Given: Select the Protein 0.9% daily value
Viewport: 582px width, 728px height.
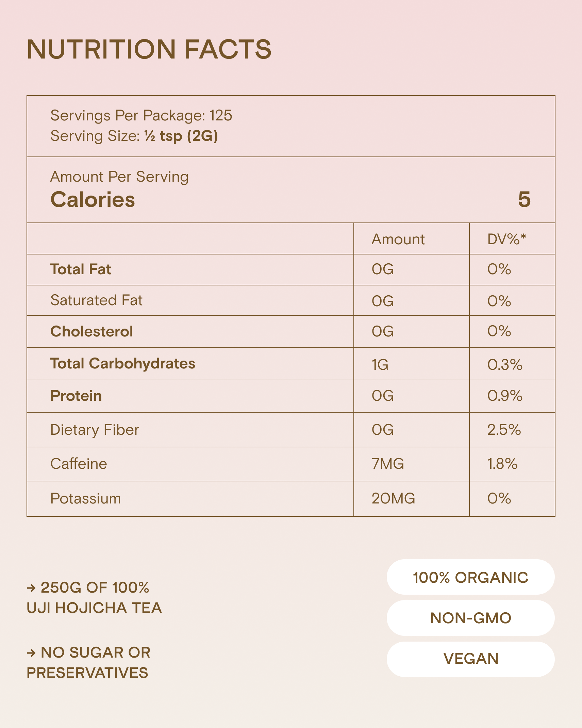Looking at the screenshot, I should tap(505, 396).
